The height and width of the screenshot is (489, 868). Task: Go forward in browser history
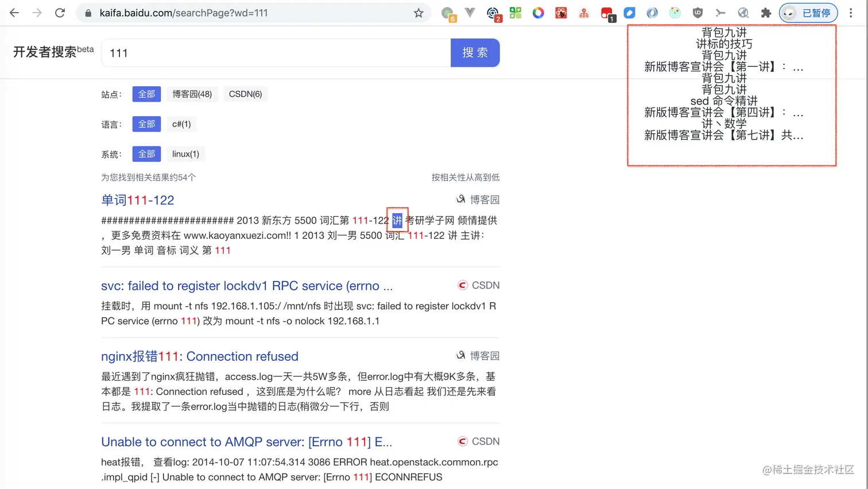point(37,13)
